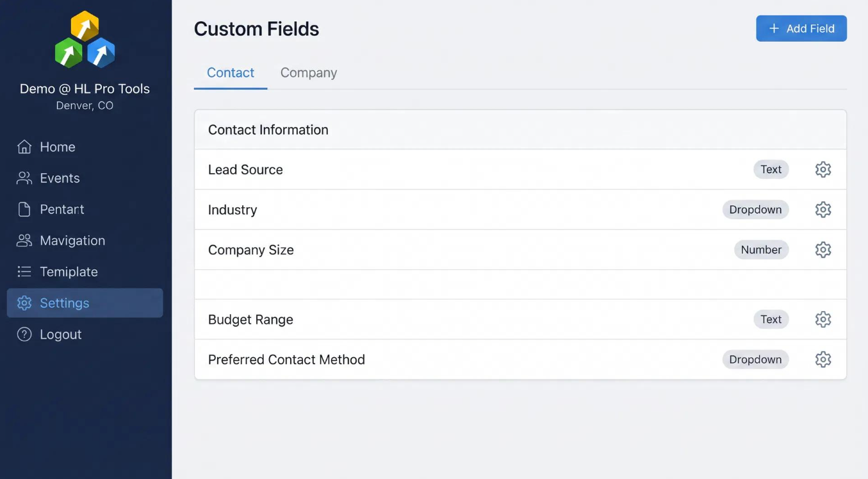
Task: Open Mavigation in the sidebar
Action: (72, 240)
